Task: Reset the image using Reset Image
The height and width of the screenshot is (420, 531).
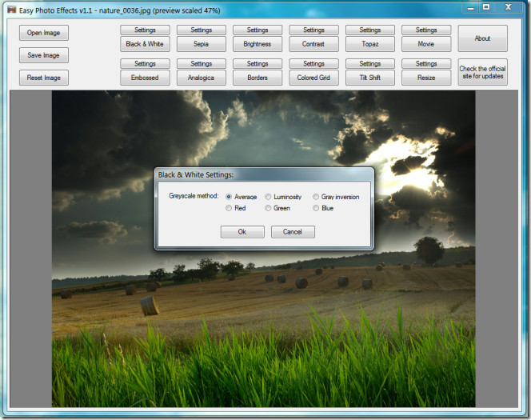Action: pos(44,78)
